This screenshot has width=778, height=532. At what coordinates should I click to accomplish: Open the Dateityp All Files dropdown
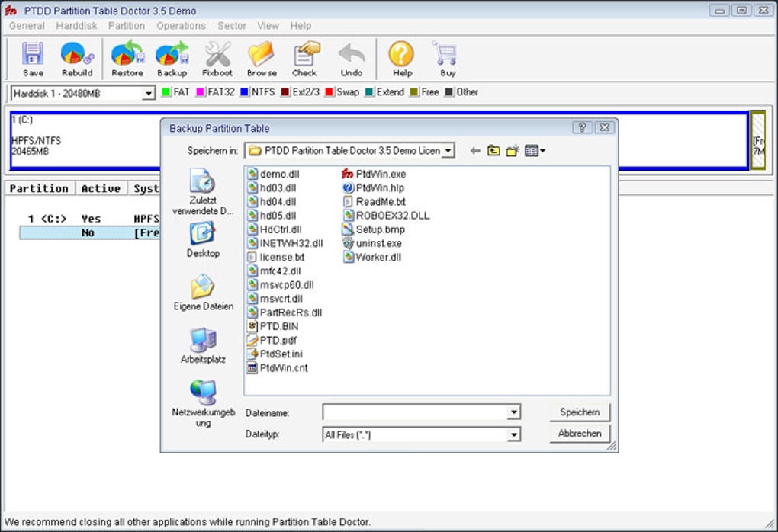tap(514, 434)
